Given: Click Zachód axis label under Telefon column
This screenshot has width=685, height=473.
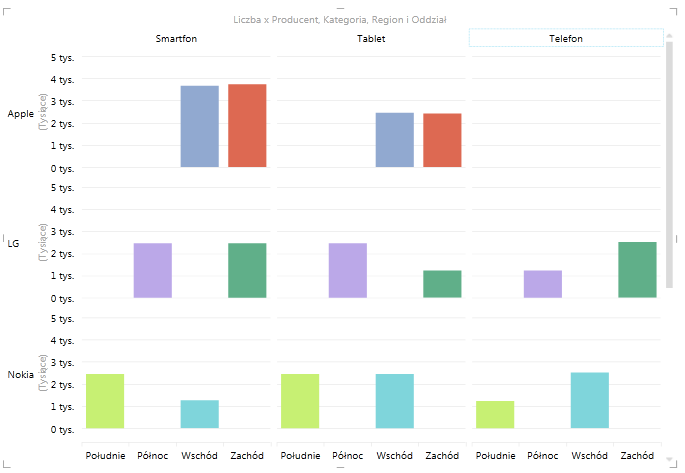Looking at the screenshot, I should (637, 456).
